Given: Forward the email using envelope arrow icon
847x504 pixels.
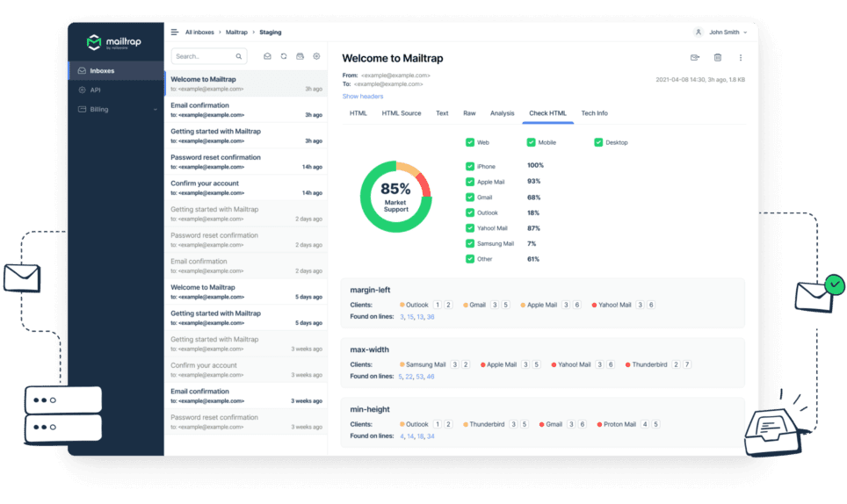Looking at the screenshot, I should [695, 57].
